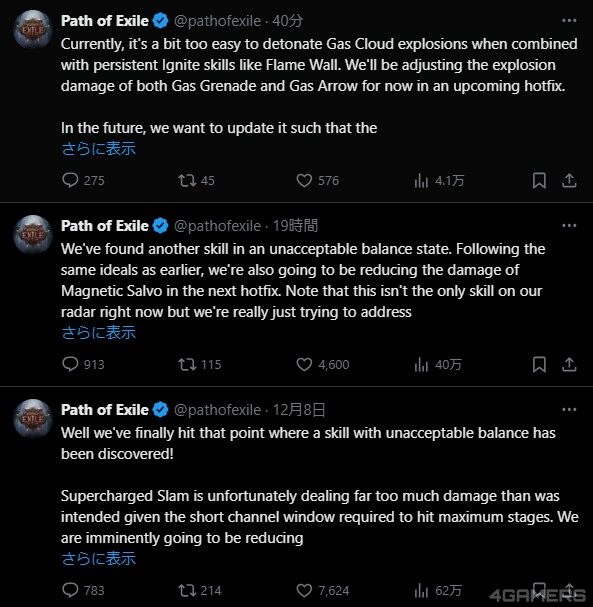Like the Supercharged Slam tweet
Viewport: 593px width, 607px height.
(x=322, y=590)
